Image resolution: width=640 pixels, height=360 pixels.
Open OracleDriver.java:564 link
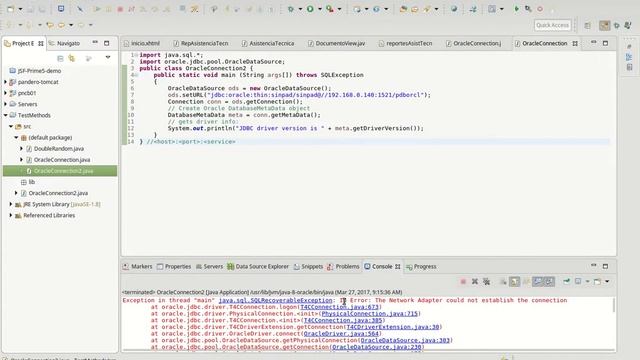(x=341, y=334)
